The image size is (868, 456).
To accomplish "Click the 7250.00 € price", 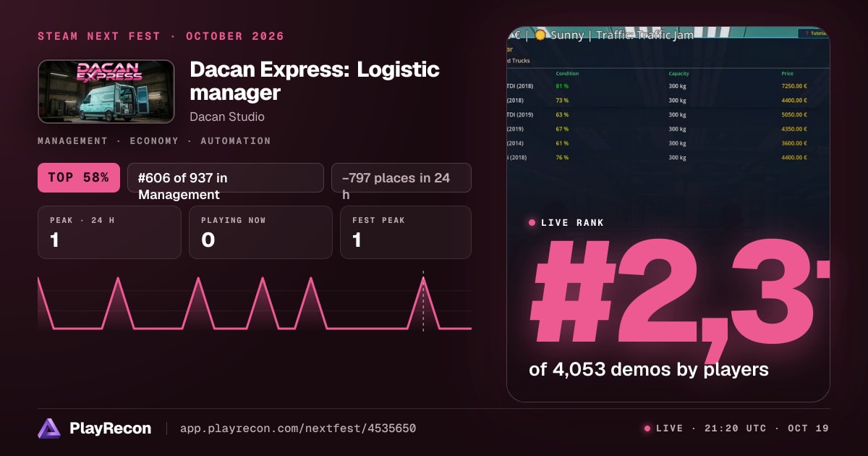I will [793, 86].
